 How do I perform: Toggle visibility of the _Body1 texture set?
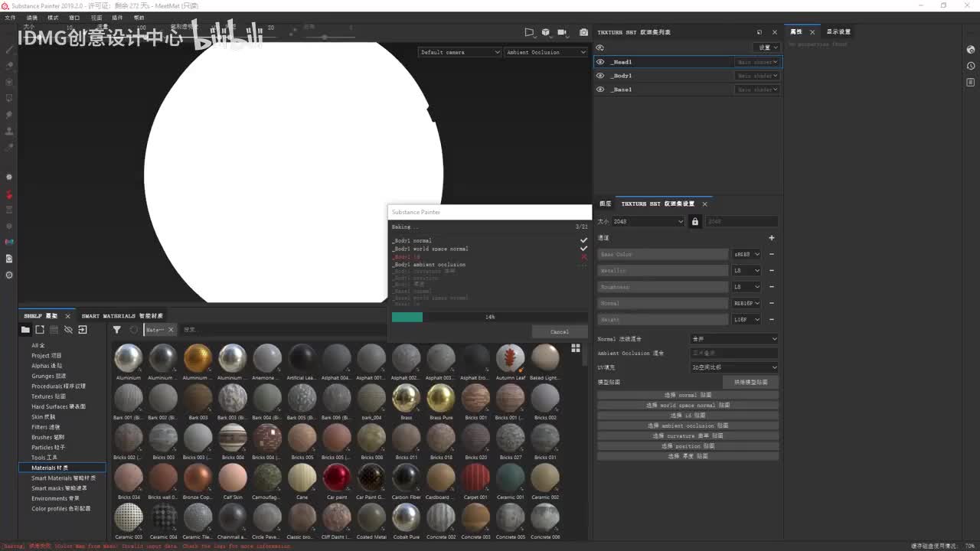point(600,76)
